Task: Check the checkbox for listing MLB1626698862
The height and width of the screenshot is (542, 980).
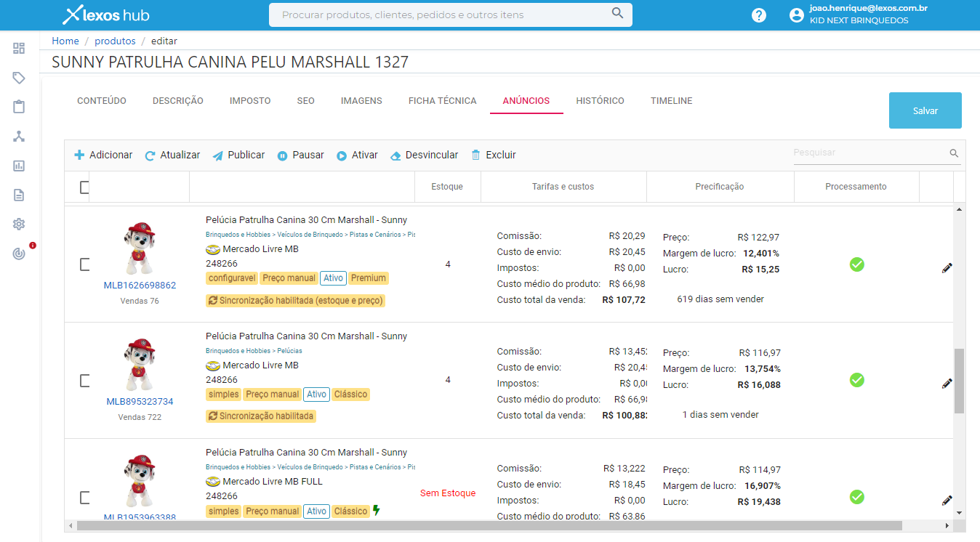Action: (85, 263)
